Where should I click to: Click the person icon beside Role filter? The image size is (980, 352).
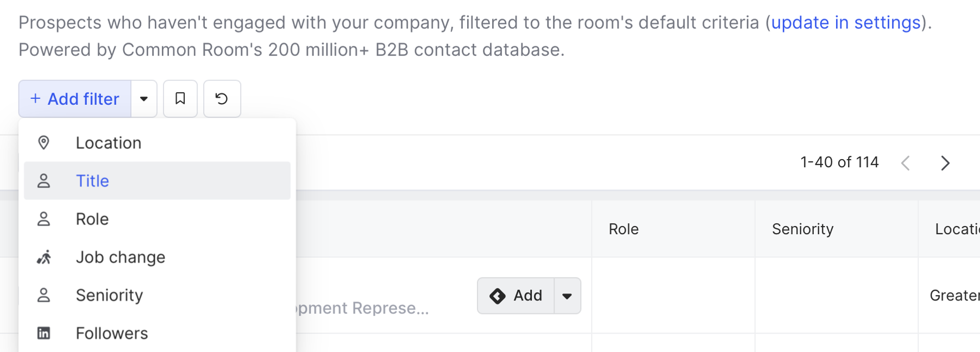coord(43,219)
